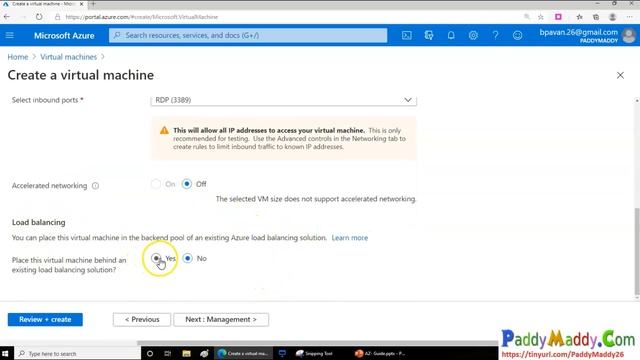640x360 pixels.
Task: Open File Explorer from the taskbar
Action: 186,353
